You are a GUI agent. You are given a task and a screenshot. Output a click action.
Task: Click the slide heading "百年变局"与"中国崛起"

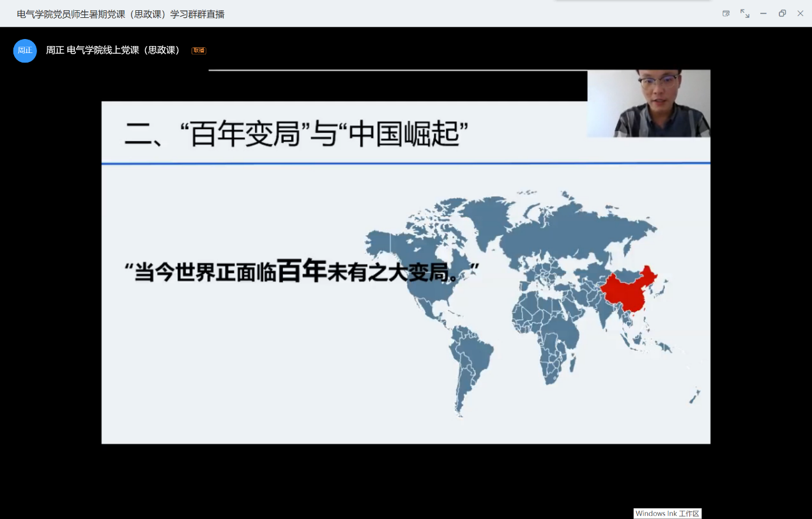pos(296,135)
